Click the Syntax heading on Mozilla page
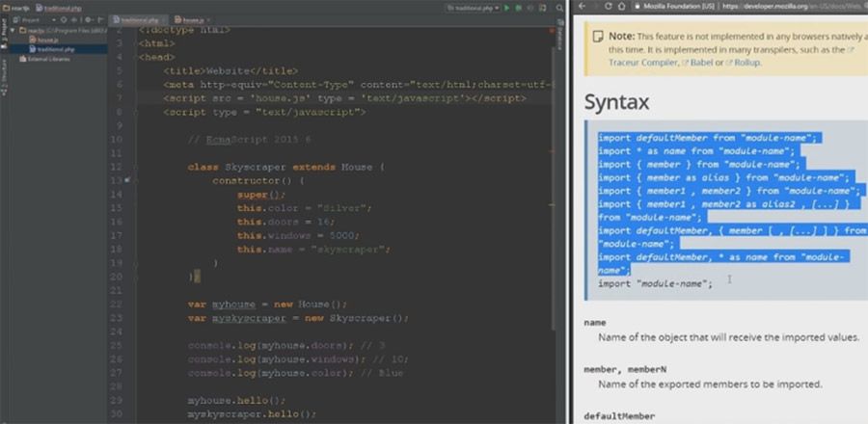The height and width of the screenshot is (424, 868). pyautogui.click(x=616, y=102)
